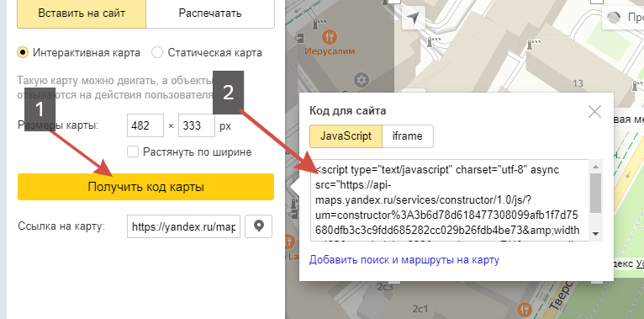Select Интерактивная карта radio button
This screenshot has height=319, width=644.
[23, 53]
